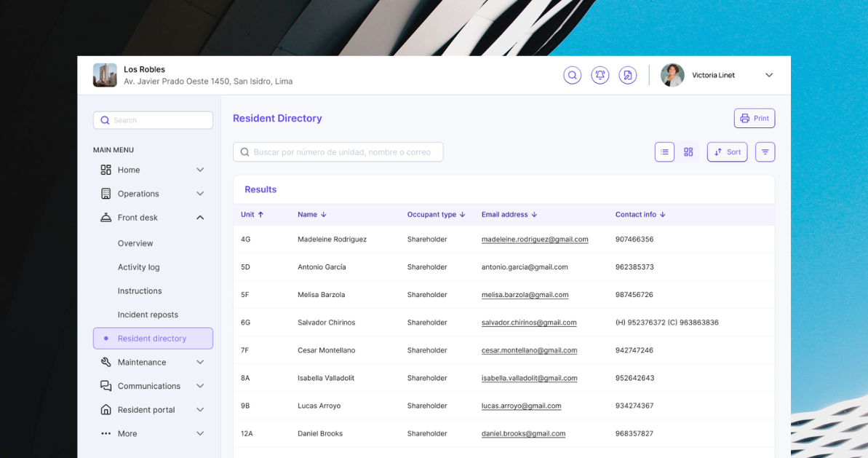This screenshot has height=458, width=868.
Task: Sort table by Unit column header
Action: 252,214
